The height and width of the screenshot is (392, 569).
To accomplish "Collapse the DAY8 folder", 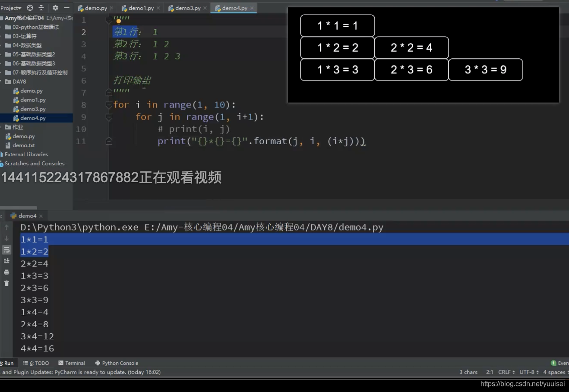I will pos(16,82).
